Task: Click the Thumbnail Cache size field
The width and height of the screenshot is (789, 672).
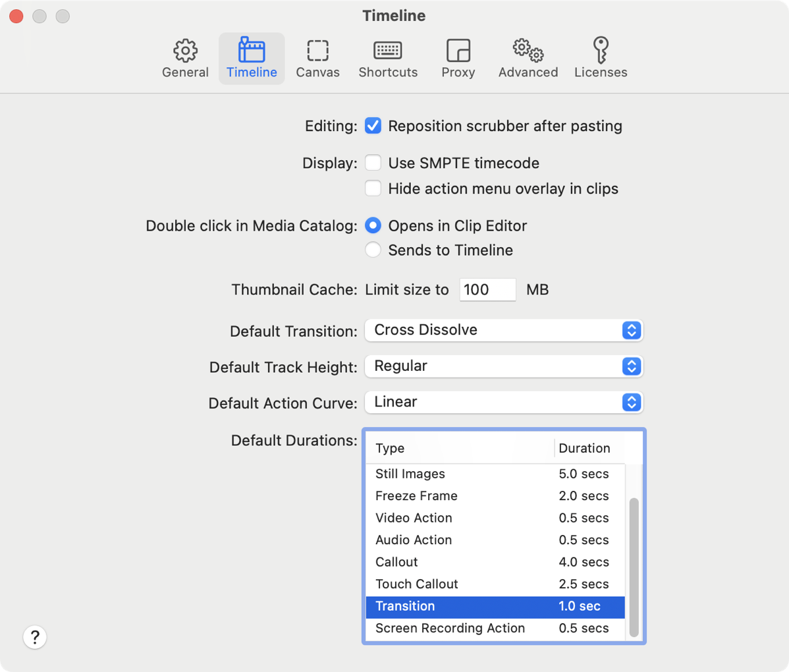Action: (x=487, y=290)
